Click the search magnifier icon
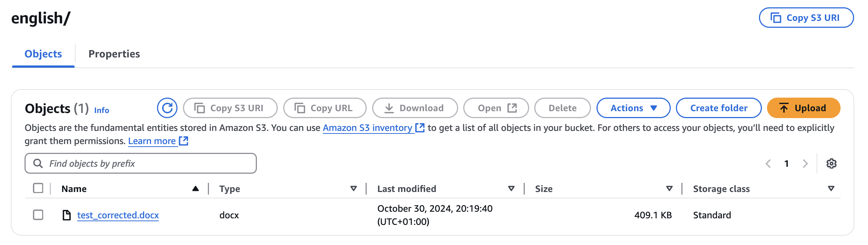The width and height of the screenshot is (868, 245). click(38, 163)
